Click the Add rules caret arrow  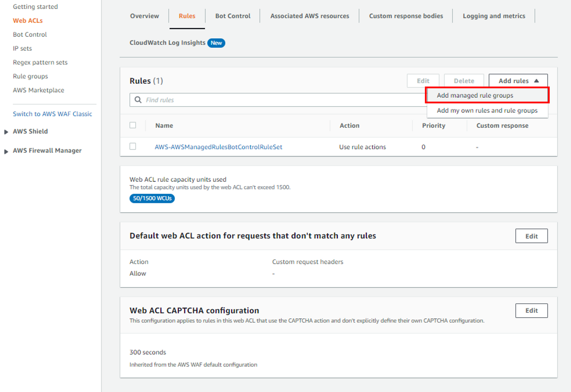pyautogui.click(x=536, y=81)
